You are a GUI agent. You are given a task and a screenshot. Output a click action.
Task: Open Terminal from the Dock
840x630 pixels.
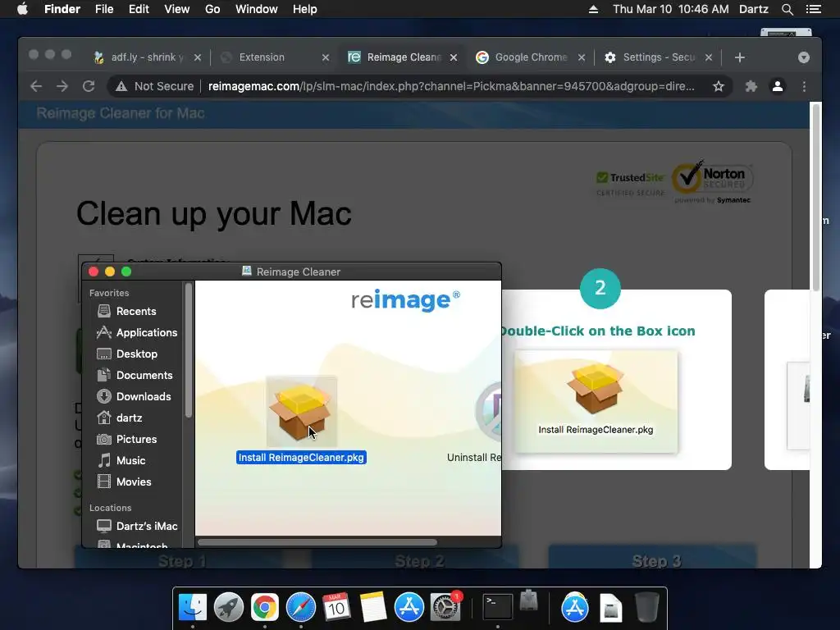[x=498, y=608]
